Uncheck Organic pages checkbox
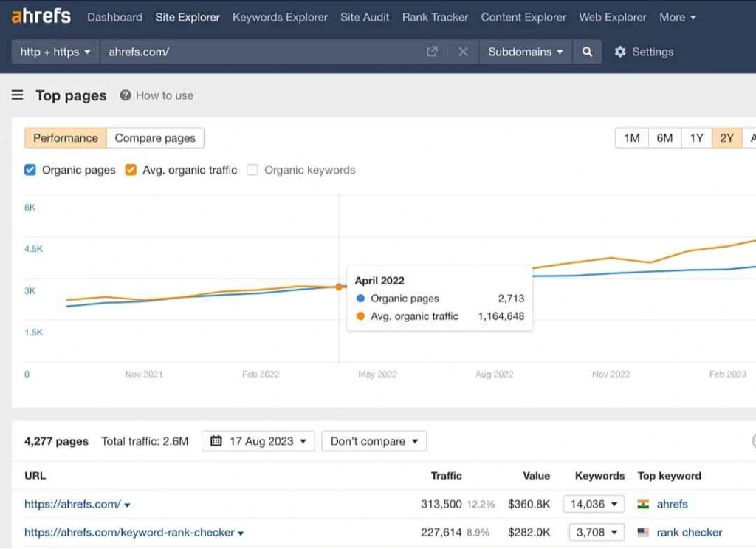Viewport: 756px width, 549px height. click(x=30, y=170)
